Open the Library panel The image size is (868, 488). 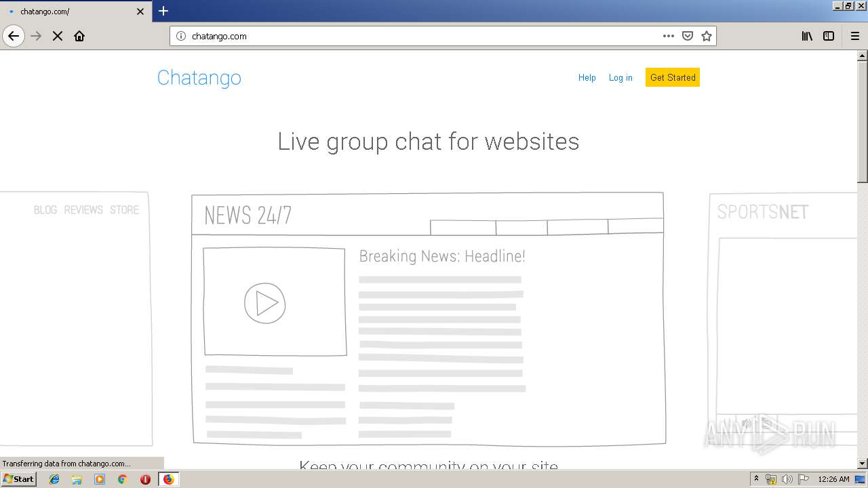(807, 36)
